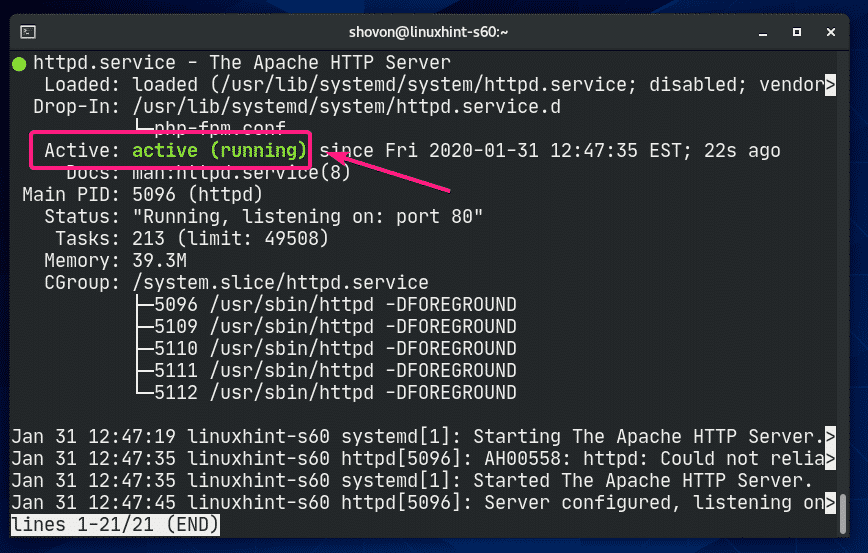Click the truncation arrow on the Loaded line

coord(829,85)
